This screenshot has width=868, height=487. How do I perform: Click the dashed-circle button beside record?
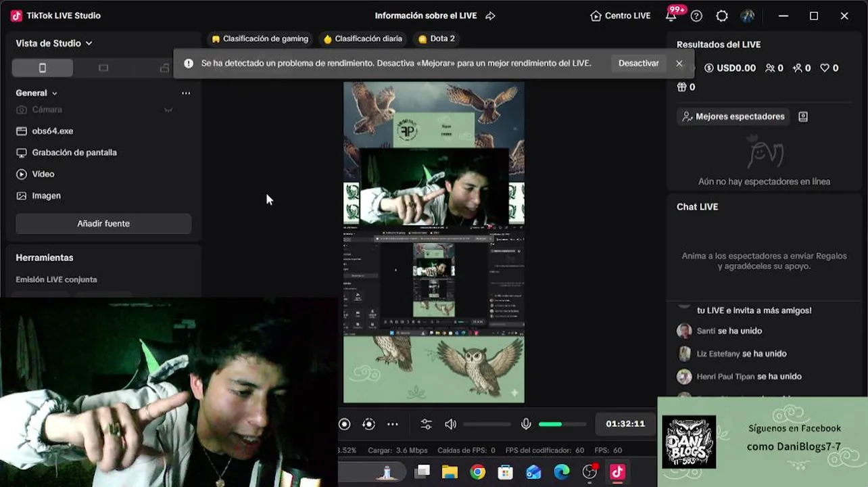[x=368, y=424]
